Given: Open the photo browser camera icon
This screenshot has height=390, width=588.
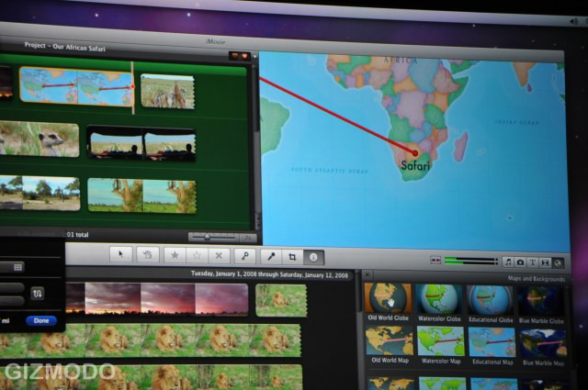Looking at the screenshot, I should coord(520,262).
